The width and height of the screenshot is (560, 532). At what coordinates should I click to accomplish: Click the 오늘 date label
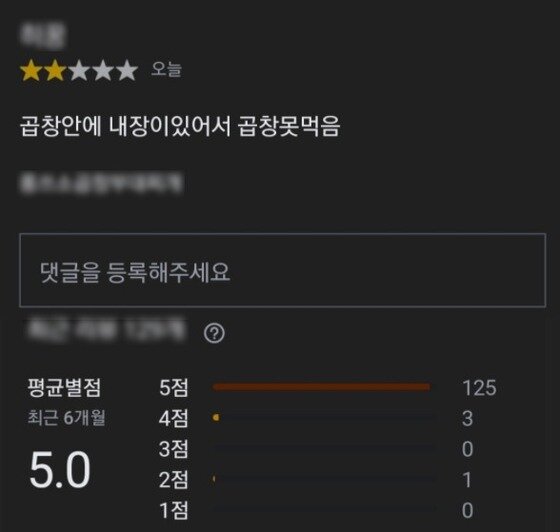tap(166, 69)
